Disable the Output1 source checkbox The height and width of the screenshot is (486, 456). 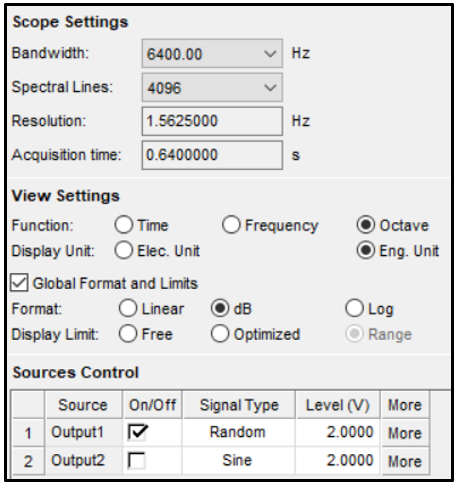(x=137, y=433)
